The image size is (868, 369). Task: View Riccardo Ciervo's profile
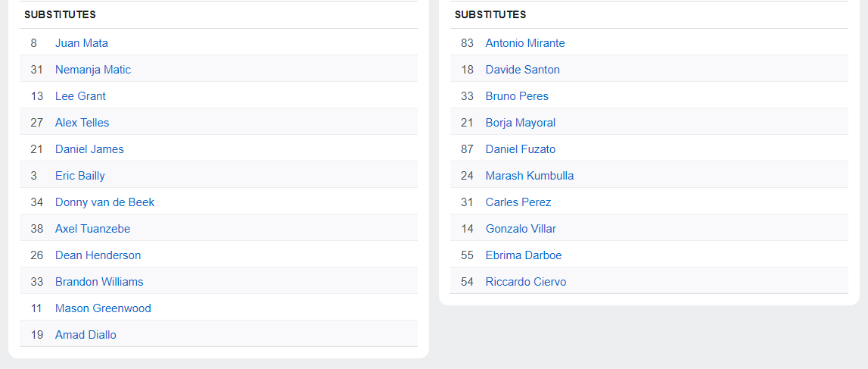click(526, 282)
